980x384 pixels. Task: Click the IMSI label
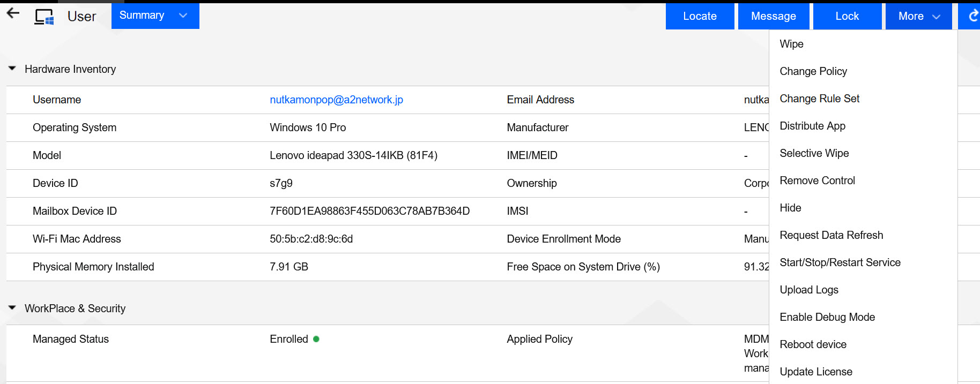coord(517,211)
